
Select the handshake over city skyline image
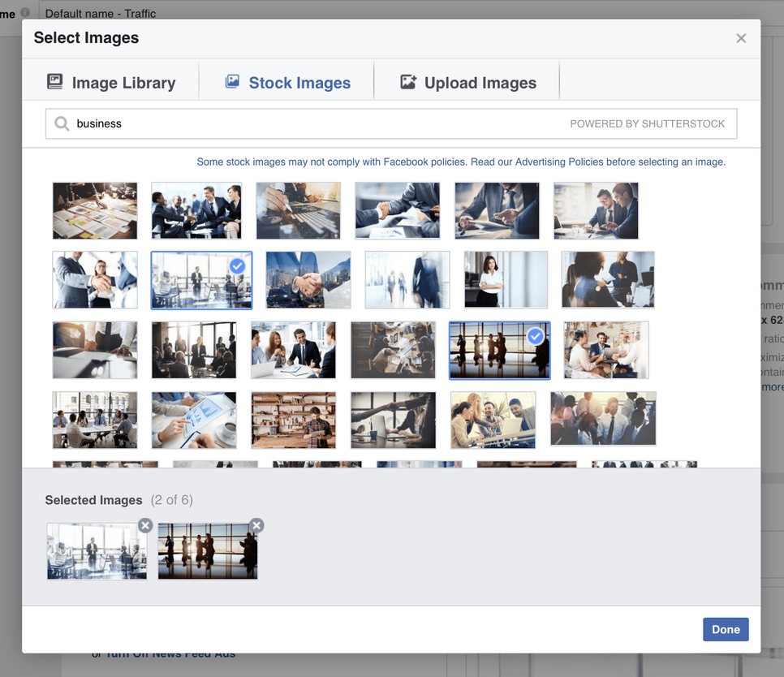click(308, 279)
